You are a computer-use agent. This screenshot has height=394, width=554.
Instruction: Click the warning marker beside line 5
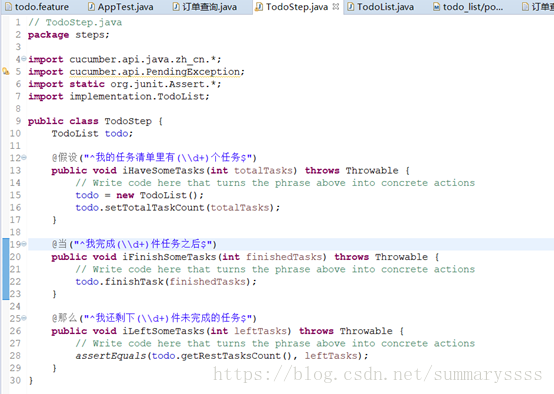pyautogui.click(x=6, y=71)
